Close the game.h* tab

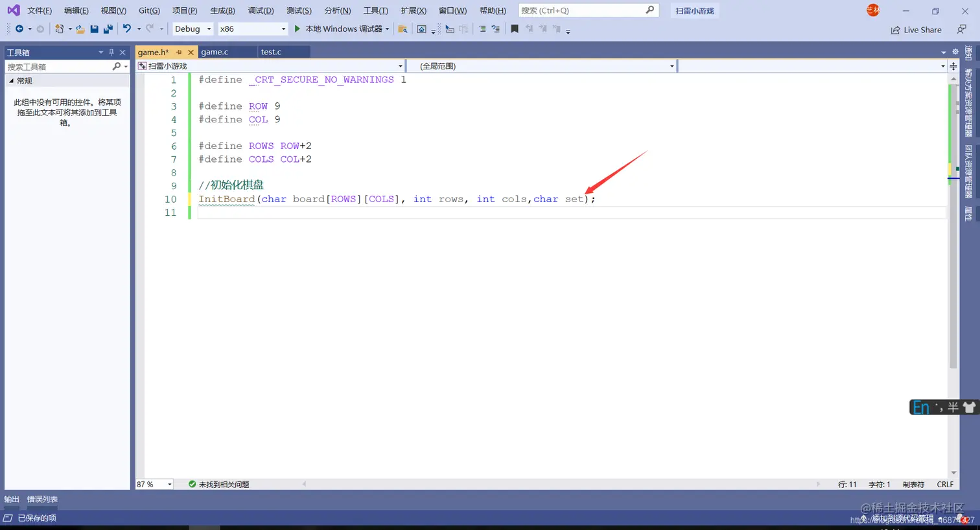pos(191,52)
